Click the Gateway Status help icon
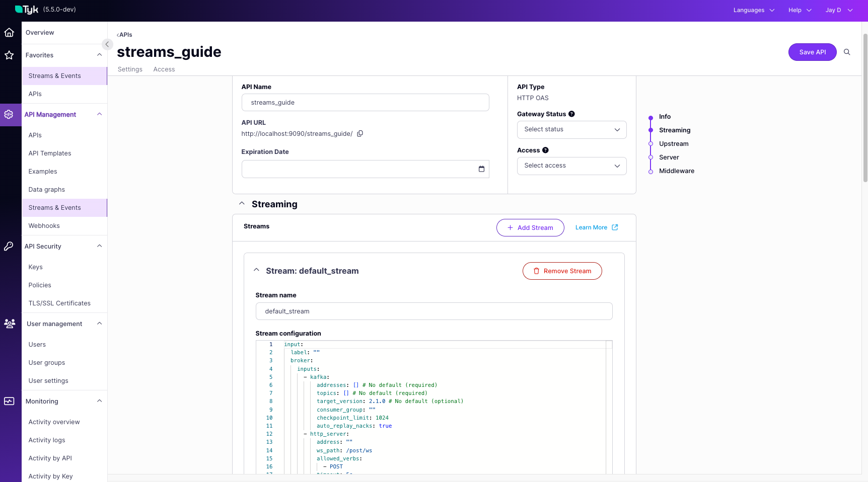868x482 pixels. 571,114
